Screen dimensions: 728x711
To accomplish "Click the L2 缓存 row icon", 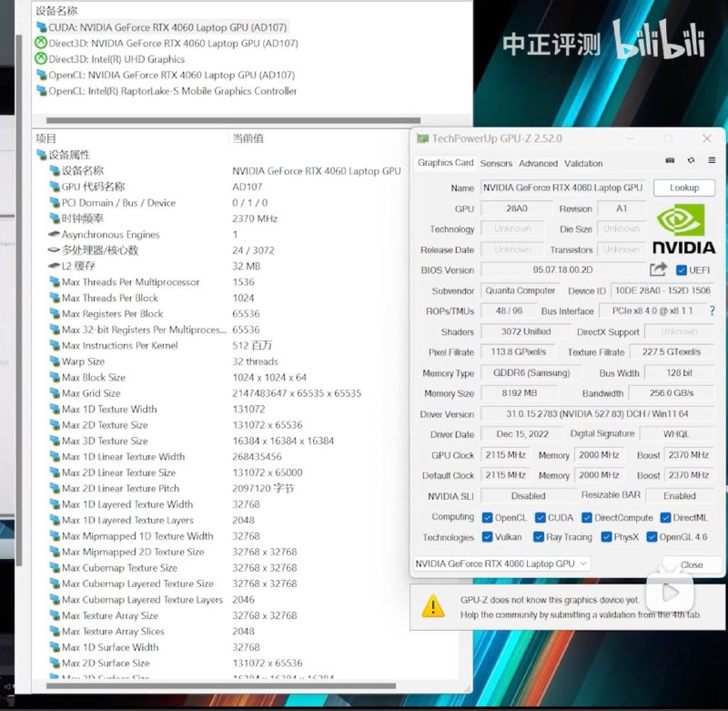I will (54, 266).
